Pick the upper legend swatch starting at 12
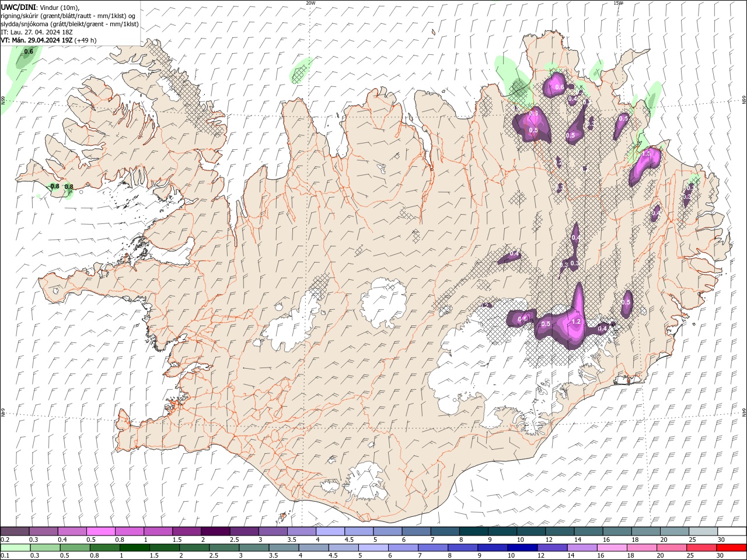 click(560, 531)
